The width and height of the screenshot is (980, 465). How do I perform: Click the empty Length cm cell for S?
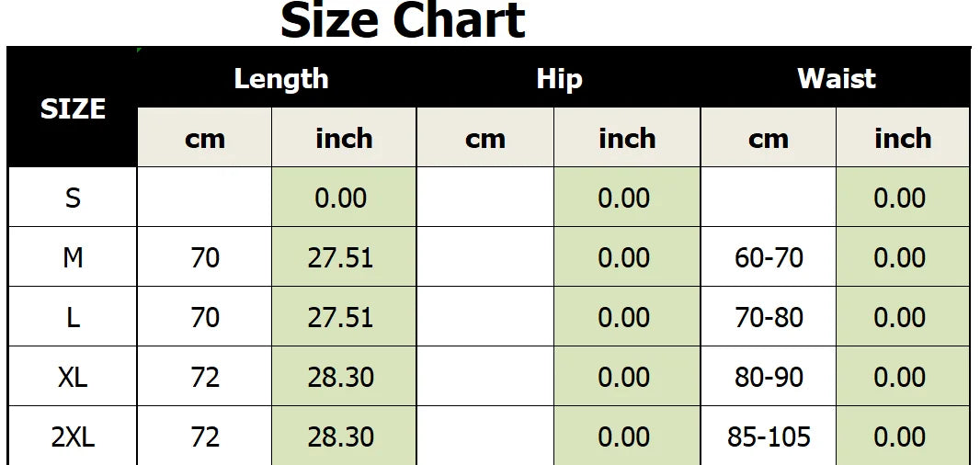point(204,197)
